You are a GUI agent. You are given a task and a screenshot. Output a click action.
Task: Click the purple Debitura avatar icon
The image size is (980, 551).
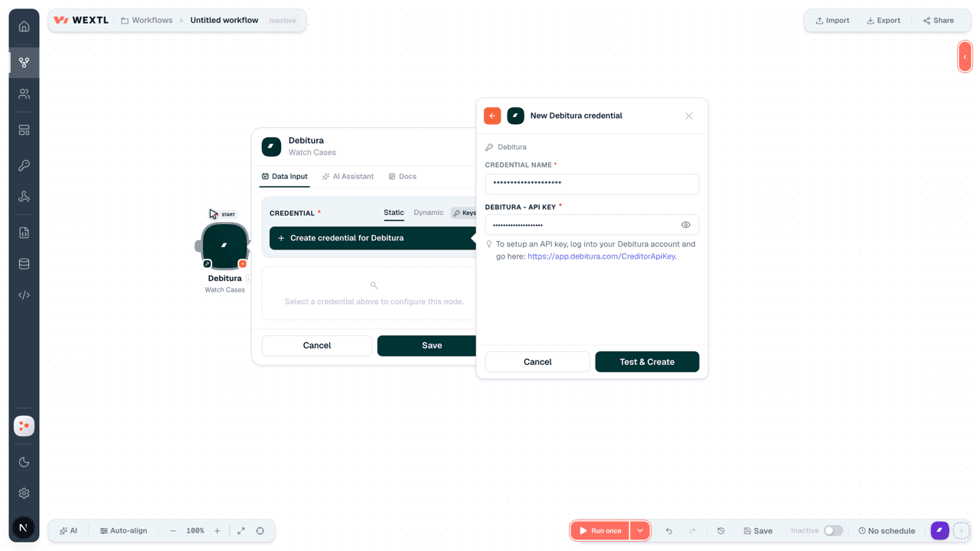click(x=939, y=530)
